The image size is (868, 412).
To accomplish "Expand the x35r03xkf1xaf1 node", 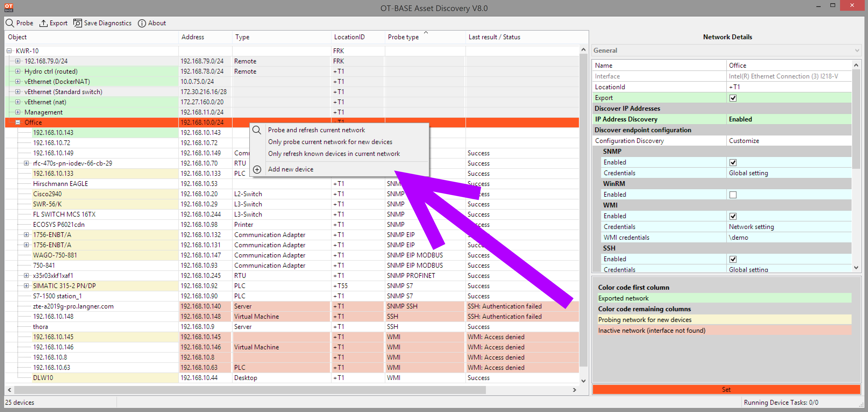I will [26, 275].
